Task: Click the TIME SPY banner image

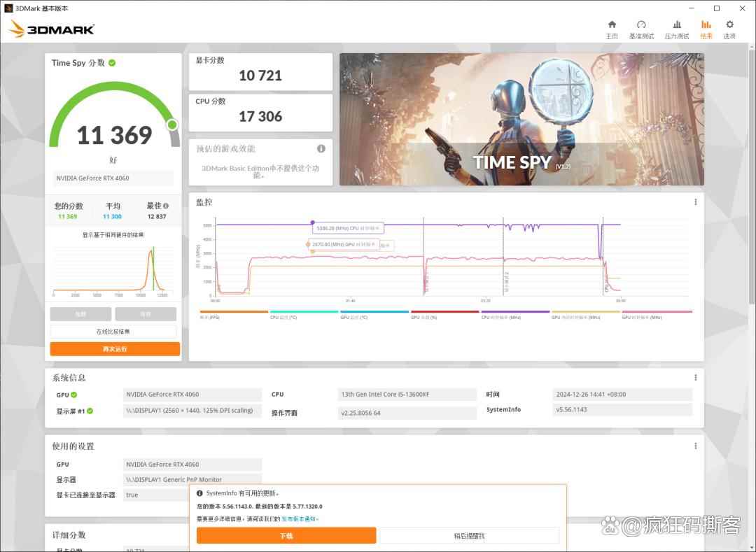Action: pos(521,119)
